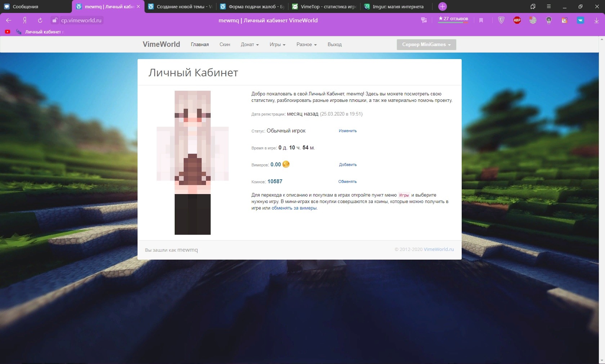This screenshot has width=605, height=364.
Task: Open the tab collections bookmarks icon in title bar
Action: [533, 6]
